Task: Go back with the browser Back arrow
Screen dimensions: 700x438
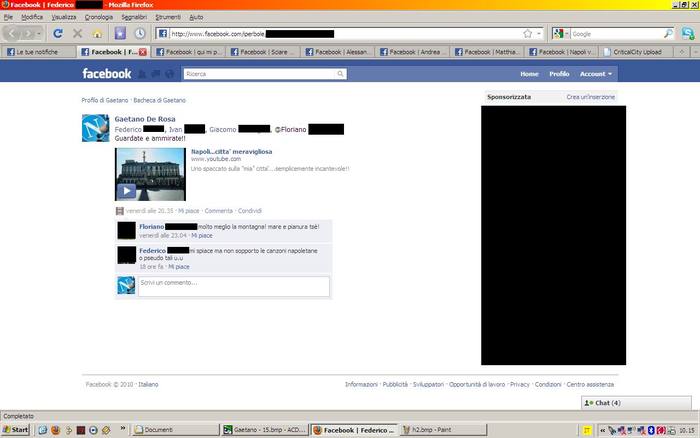Action: click(12, 33)
